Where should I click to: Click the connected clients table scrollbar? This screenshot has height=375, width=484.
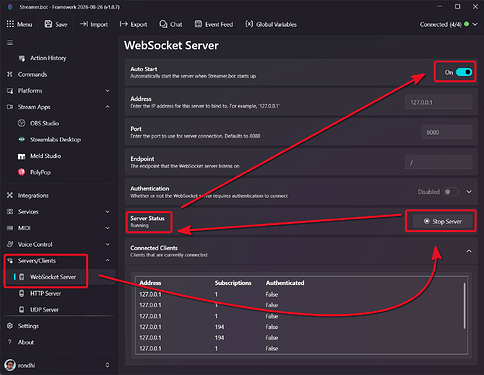pos(464,306)
